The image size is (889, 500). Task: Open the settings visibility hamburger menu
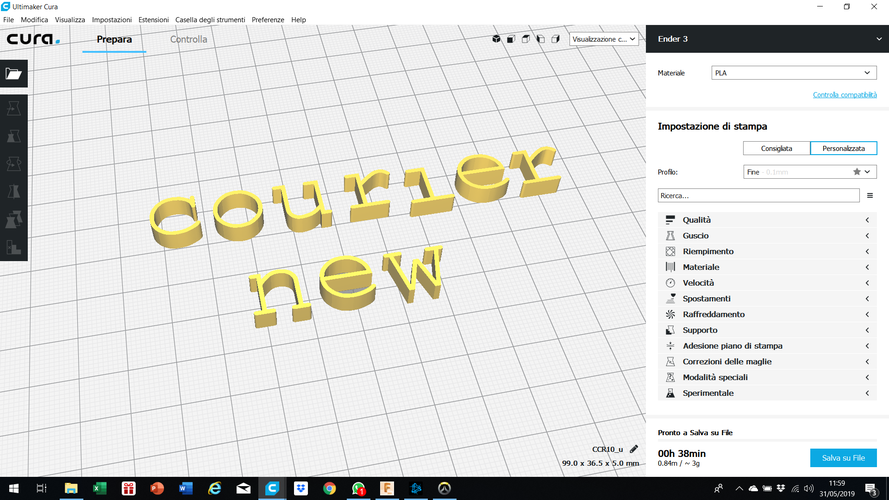pyautogui.click(x=870, y=196)
